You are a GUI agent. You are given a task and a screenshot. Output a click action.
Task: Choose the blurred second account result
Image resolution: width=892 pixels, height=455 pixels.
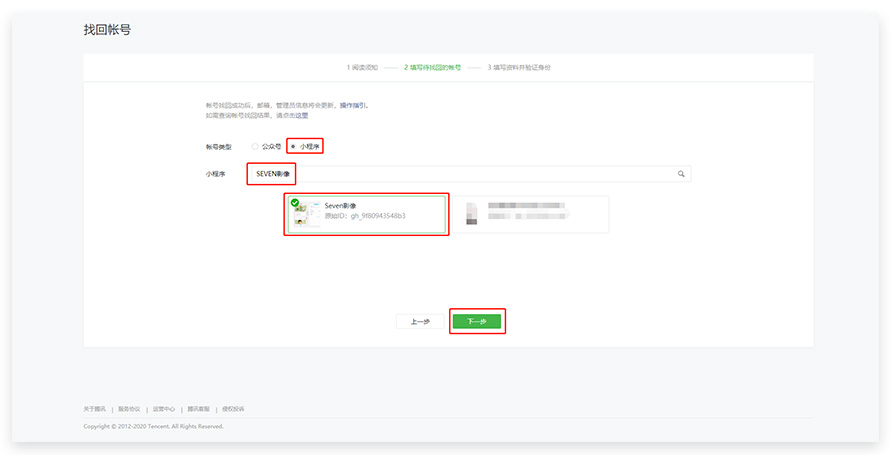coord(535,214)
